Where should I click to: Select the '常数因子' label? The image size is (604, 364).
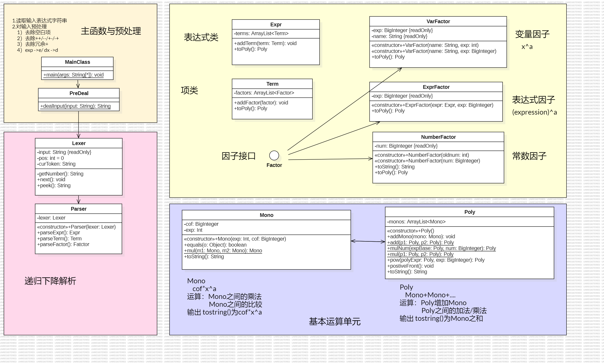pyautogui.click(x=529, y=156)
